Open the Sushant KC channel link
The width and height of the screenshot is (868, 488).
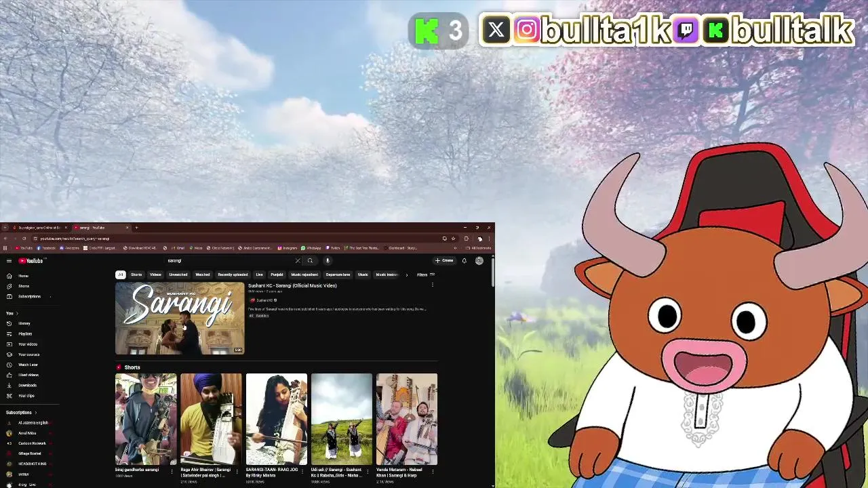[264, 300]
